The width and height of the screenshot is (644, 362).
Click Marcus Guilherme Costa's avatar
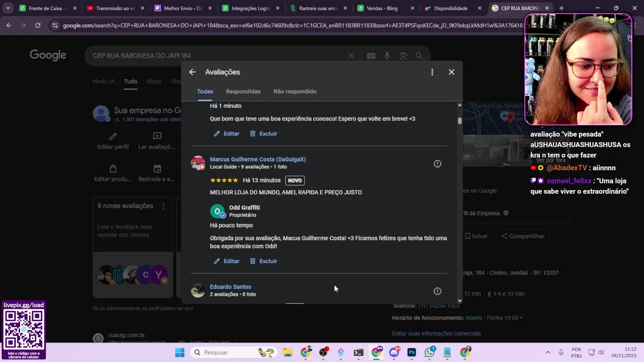[198, 163]
